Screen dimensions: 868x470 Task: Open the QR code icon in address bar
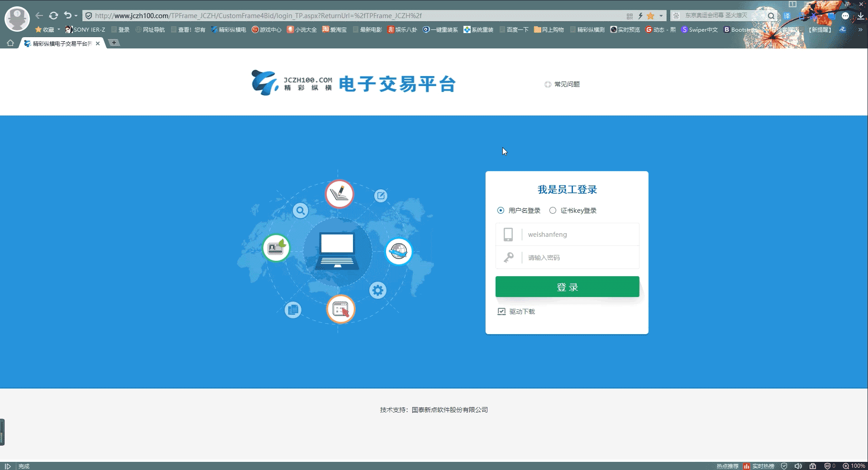(x=630, y=16)
